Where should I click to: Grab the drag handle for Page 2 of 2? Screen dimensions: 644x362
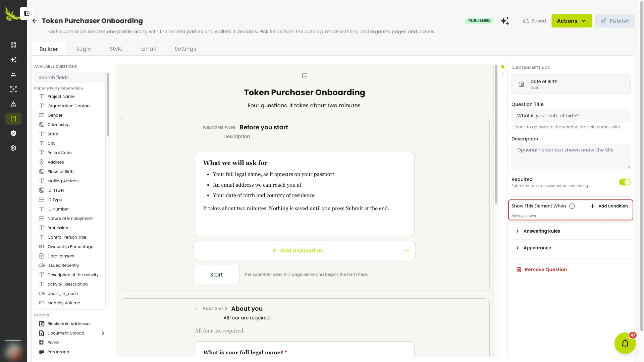pyautogui.click(x=196, y=308)
